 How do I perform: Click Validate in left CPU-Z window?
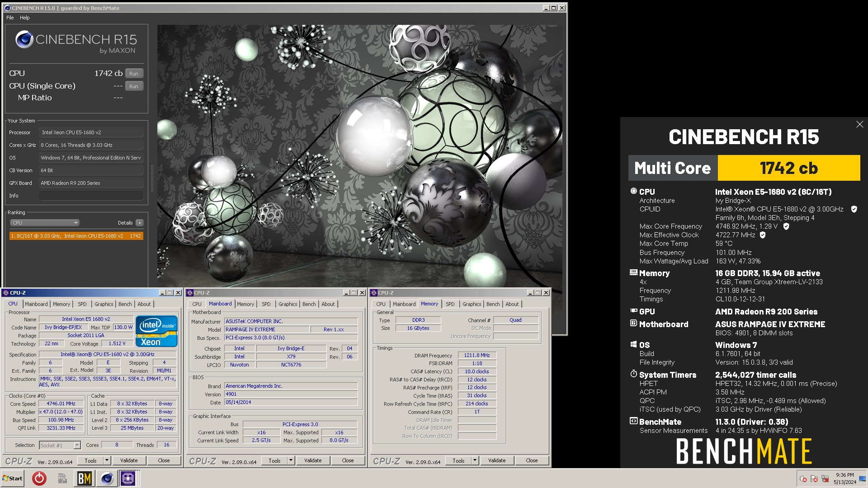coord(129,460)
